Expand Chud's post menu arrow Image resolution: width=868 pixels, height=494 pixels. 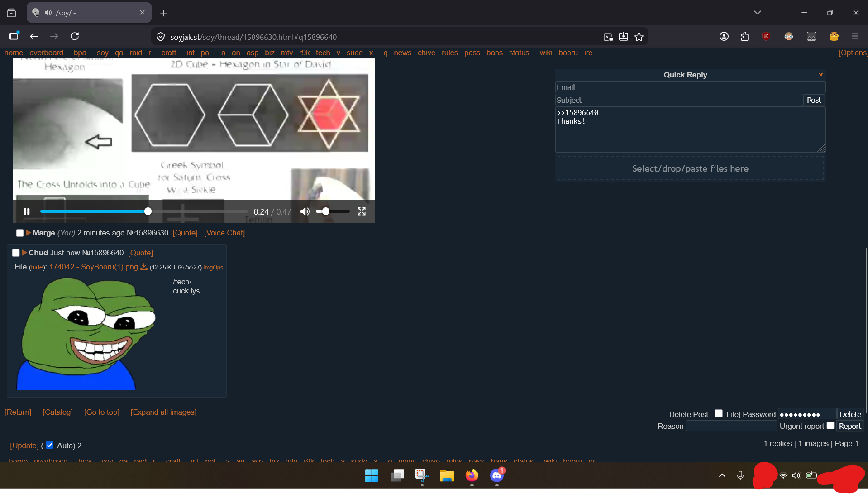[x=24, y=253]
